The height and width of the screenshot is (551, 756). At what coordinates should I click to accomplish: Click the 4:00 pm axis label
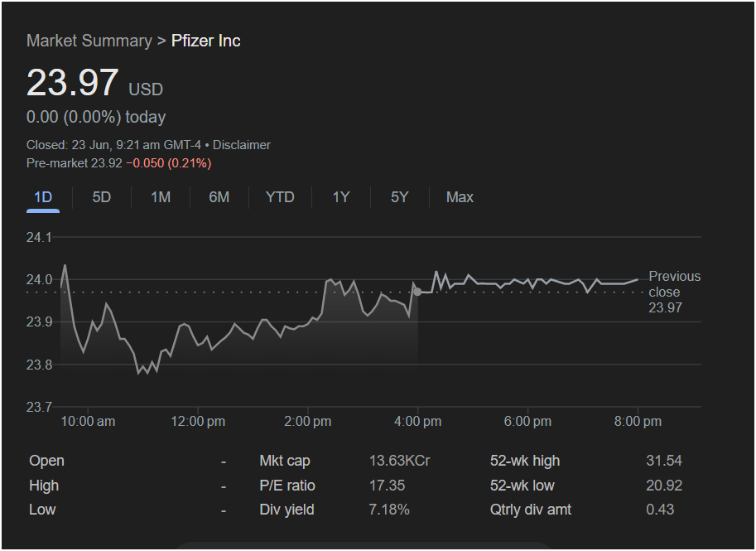tap(417, 422)
